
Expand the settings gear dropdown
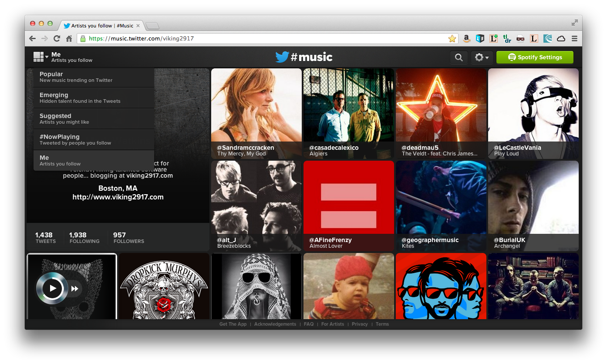(482, 57)
